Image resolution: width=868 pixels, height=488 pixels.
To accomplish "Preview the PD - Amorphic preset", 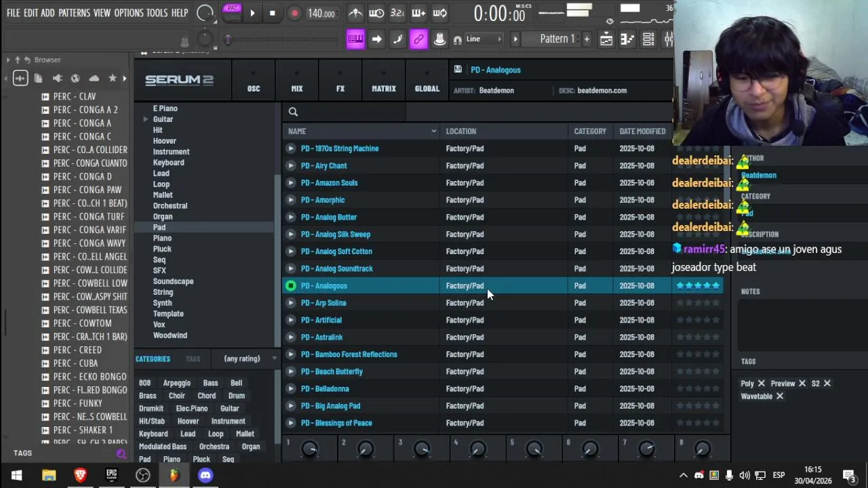I will pos(291,200).
